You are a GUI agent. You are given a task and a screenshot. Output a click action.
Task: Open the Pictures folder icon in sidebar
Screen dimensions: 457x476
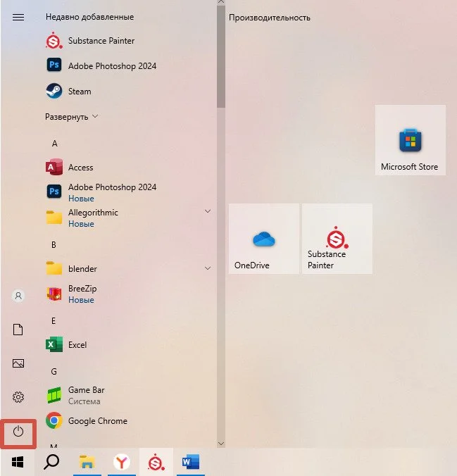[x=18, y=363]
